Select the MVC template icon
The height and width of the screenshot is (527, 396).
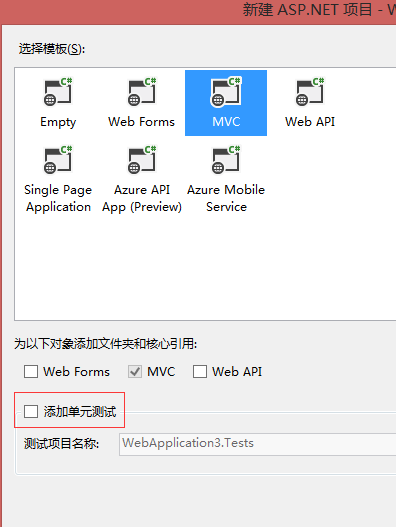click(x=226, y=92)
